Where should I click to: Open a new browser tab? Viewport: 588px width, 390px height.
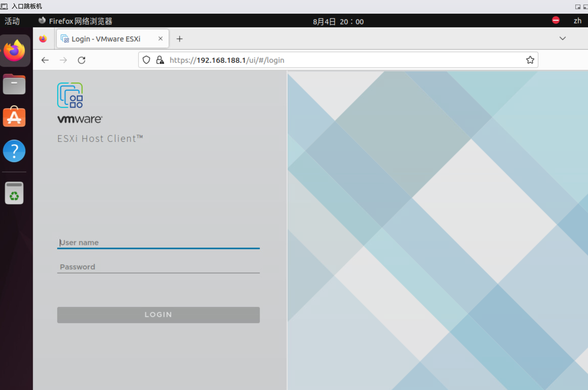(x=180, y=39)
